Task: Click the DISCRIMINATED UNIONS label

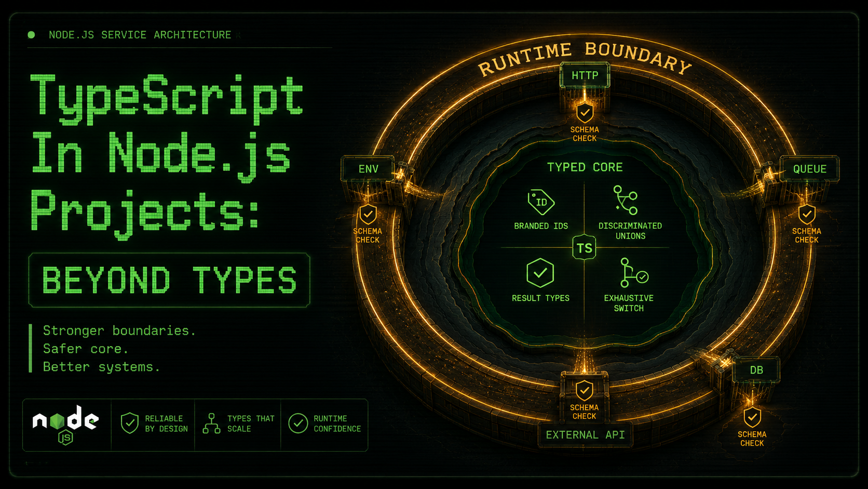Action: (x=630, y=231)
